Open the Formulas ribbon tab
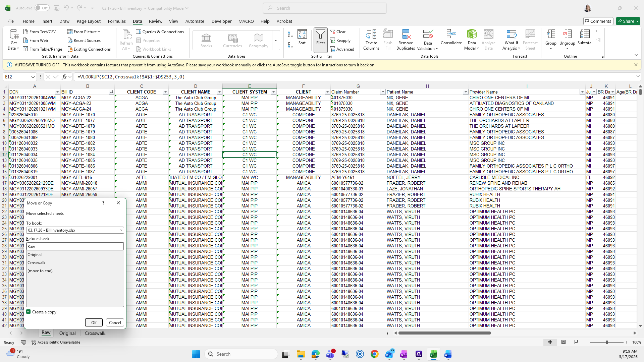The width and height of the screenshot is (644, 362). point(117,21)
